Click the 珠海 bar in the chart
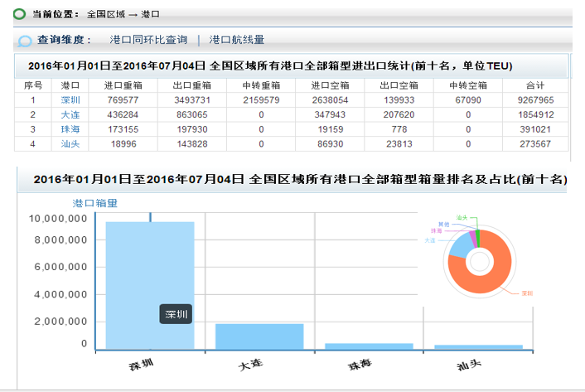The height and width of the screenshot is (392, 585). [x=369, y=346]
